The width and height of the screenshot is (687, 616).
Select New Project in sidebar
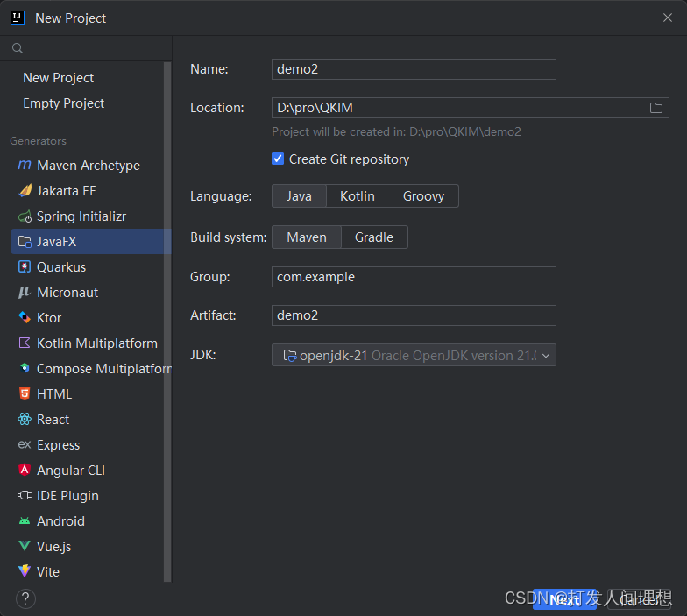click(x=58, y=78)
